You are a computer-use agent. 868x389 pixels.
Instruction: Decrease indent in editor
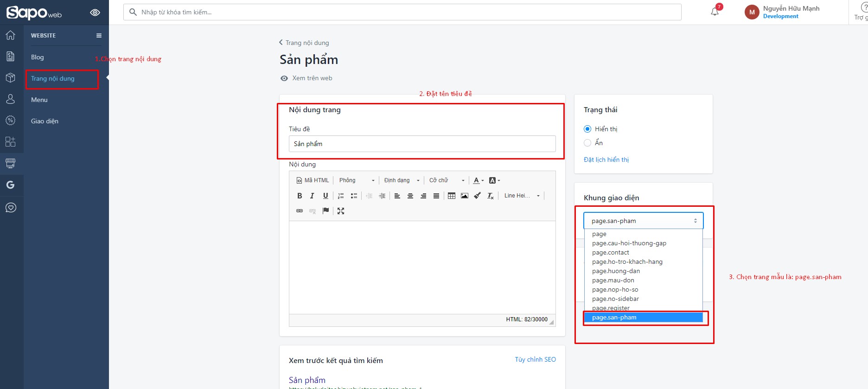pos(369,196)
